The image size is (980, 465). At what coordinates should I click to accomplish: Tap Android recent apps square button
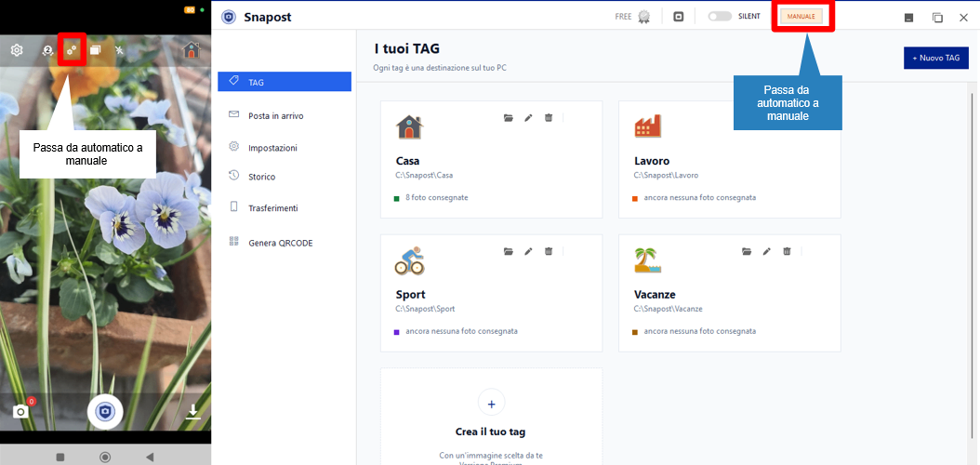click(60, 457)
